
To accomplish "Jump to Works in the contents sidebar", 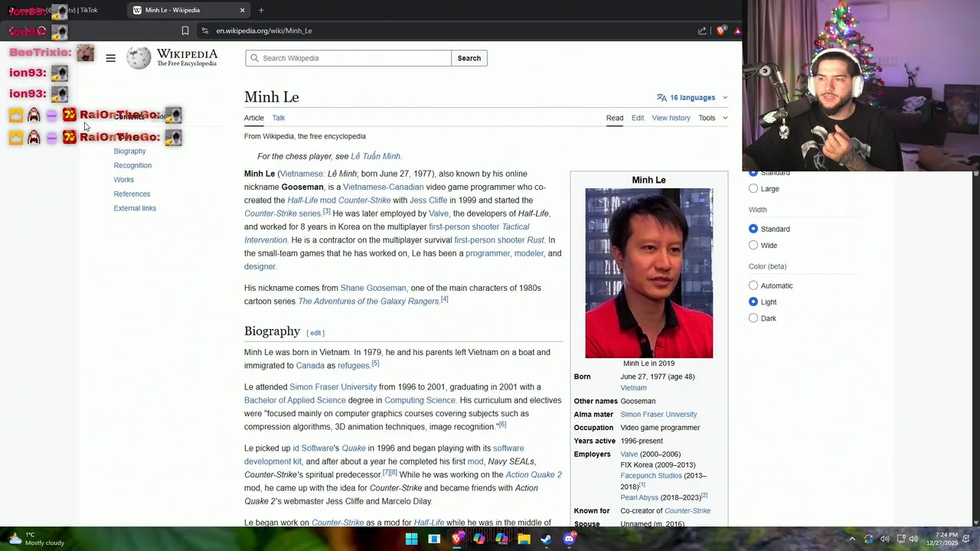I will click(123, 180).
